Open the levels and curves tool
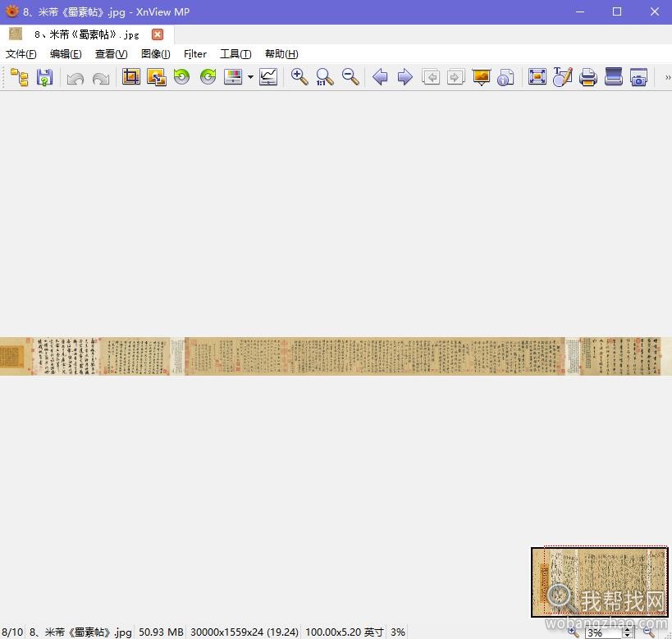 [268, 77]
